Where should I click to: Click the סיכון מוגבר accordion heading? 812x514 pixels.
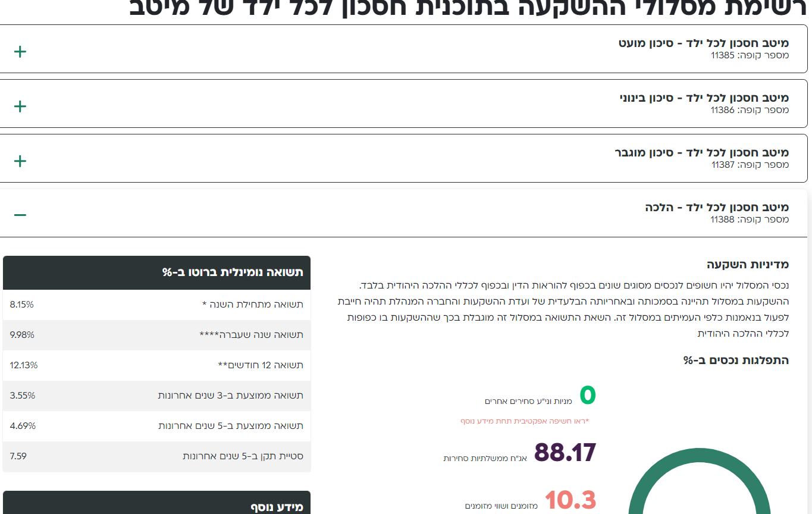pyautogui.click(x=701, y=153)
